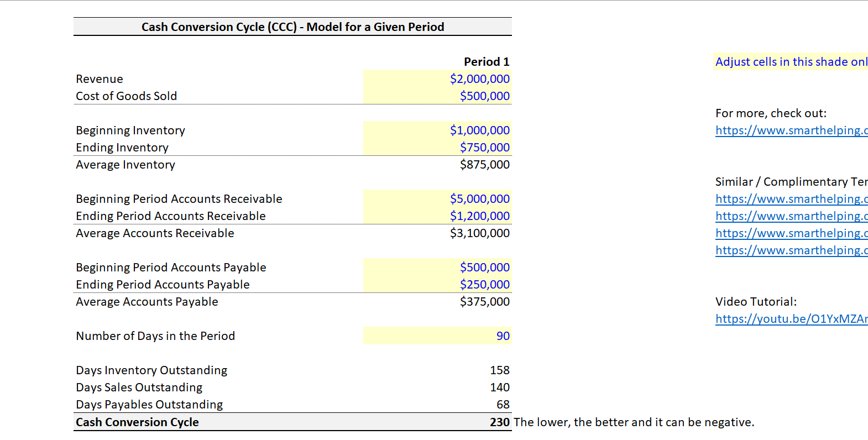Select the Days Inventory Outstanding value 158

click(437, 370)
